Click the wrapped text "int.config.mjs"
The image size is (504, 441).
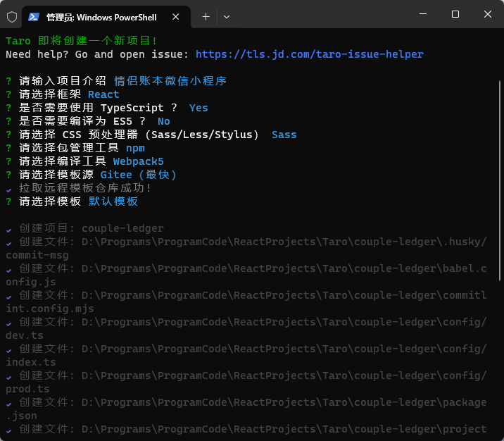pos(50,309)
